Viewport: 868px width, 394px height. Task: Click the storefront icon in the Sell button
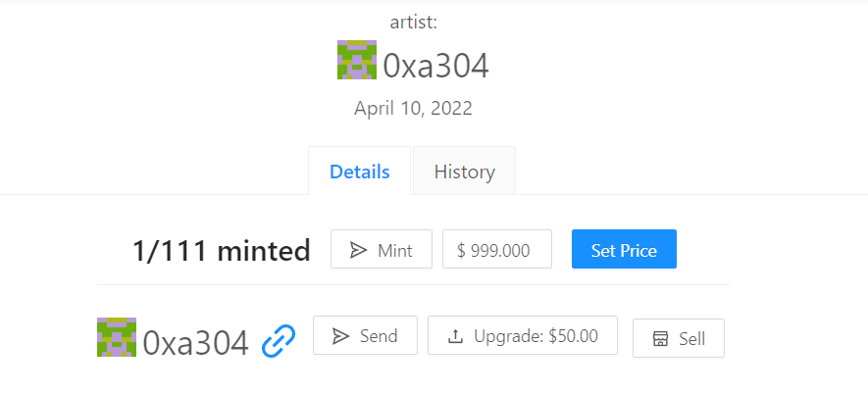pos(660,339)
